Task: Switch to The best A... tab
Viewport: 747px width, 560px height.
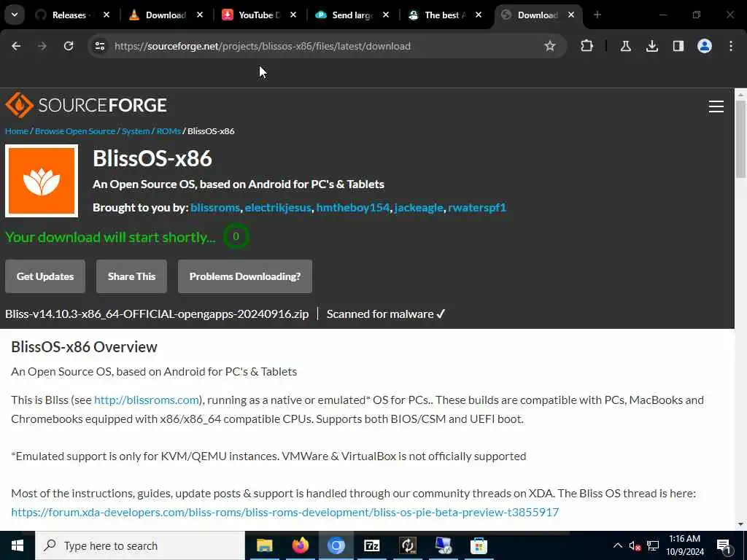Action: (438, 15)
